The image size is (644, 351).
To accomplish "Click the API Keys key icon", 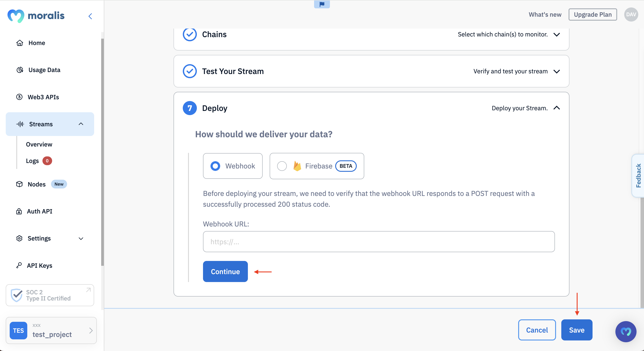I will [19, 265].
